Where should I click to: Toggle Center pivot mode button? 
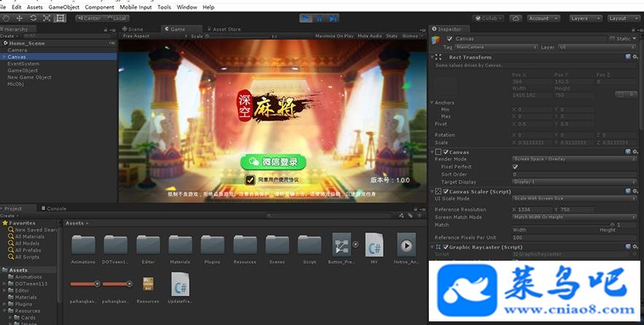[x=89, y=18]
